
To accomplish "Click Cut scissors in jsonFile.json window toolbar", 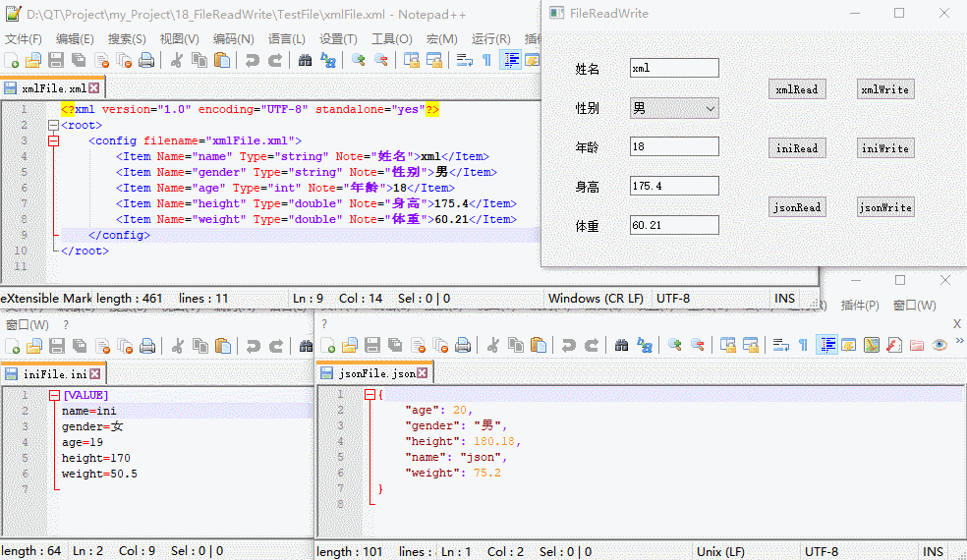I will coord(492,346).
